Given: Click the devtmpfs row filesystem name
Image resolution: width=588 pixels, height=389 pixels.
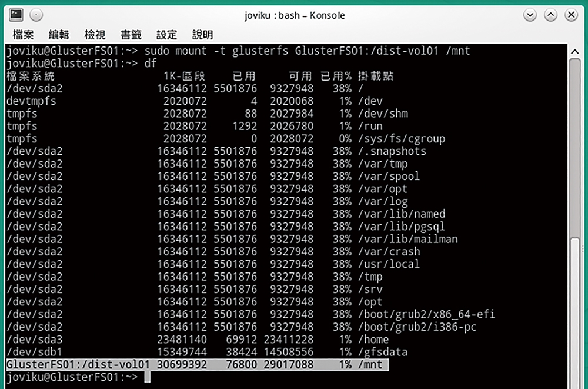Looking at the screenshot, I should (32, 101).
